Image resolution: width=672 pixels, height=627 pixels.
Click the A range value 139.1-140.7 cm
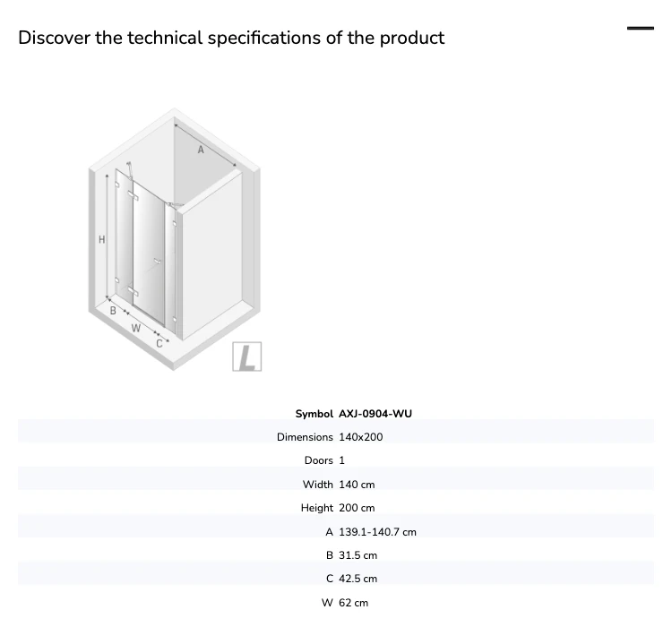point(377,532)
